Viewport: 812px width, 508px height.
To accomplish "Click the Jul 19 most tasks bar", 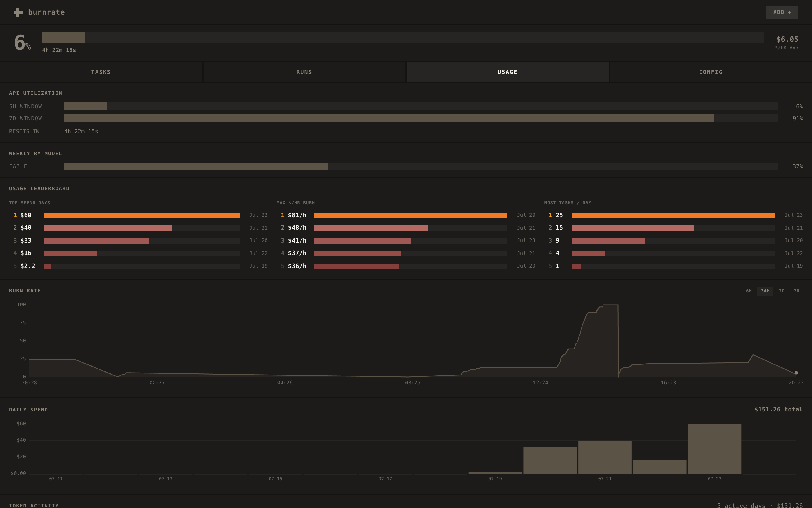I will [x=673, y=266].
